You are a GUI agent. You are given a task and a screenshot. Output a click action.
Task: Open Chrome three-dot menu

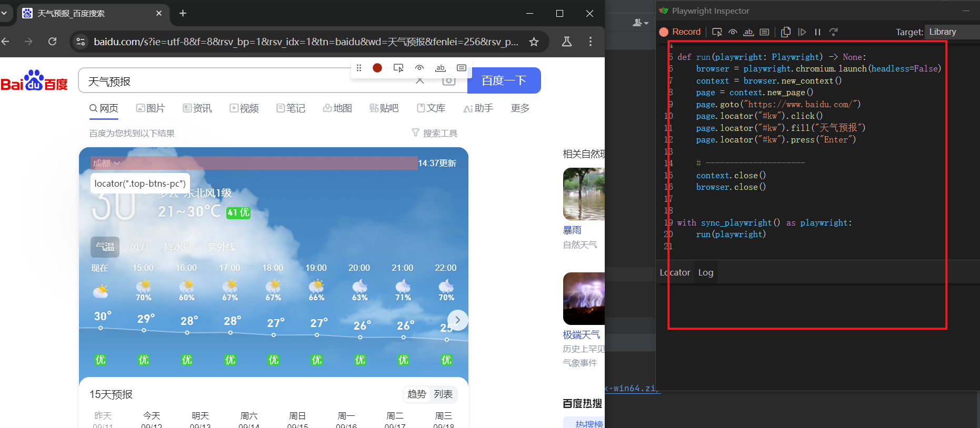coord(591,42)
